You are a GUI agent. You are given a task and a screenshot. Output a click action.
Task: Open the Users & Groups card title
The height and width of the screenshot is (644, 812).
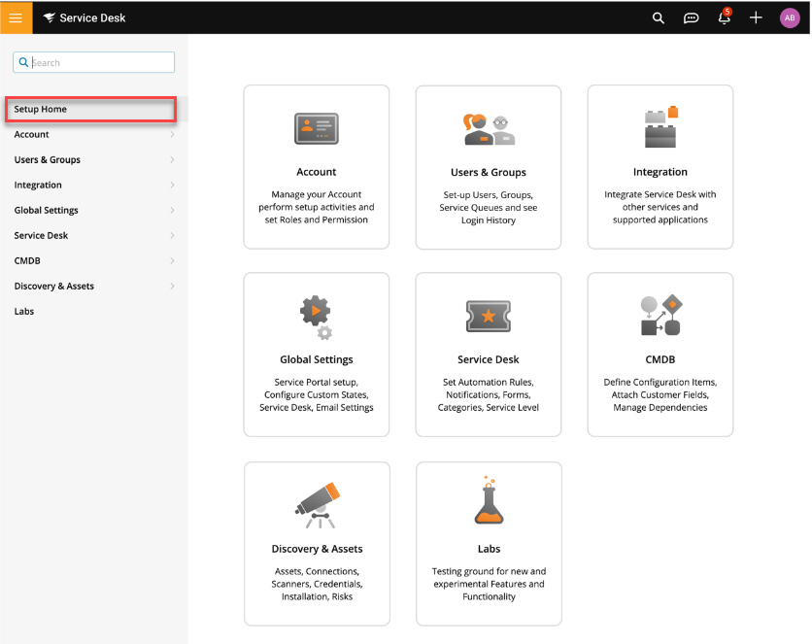[x=489, y=172]
